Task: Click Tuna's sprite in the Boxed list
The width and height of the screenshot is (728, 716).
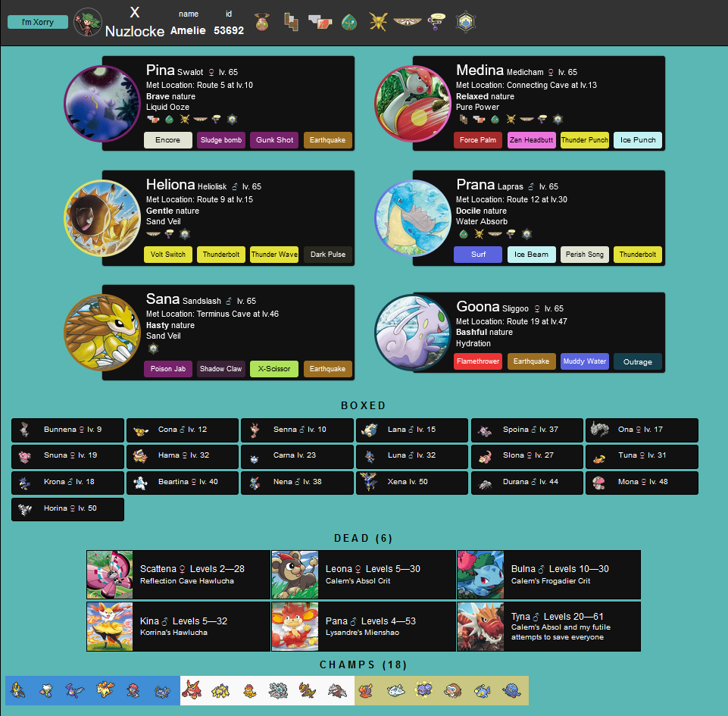Action: pos(599,458)
